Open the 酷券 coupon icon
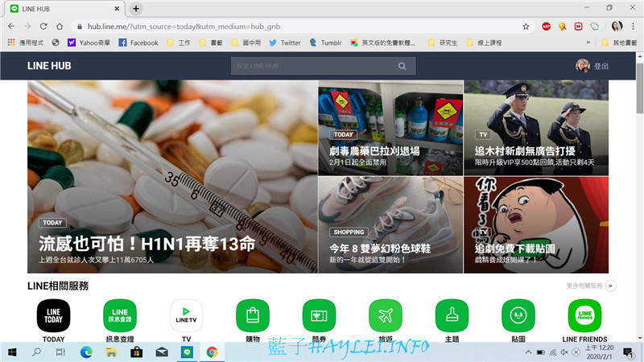This screenshot has width=644, height=362. pyautogui.click(x=319, y=315)
